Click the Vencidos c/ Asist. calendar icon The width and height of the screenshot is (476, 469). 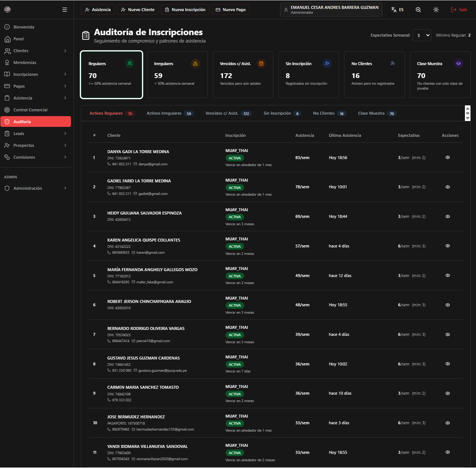(261, 64)
